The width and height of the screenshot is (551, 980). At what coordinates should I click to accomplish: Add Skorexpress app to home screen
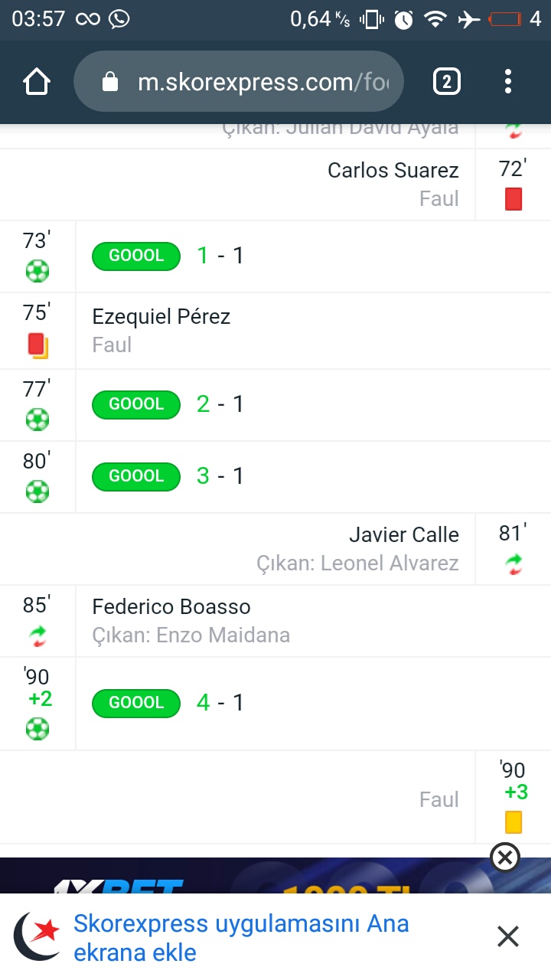(x=241, y=938)
